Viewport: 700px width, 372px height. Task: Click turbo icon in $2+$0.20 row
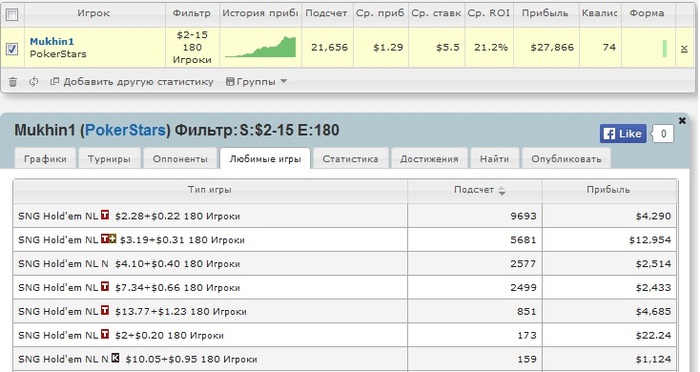tap(105, 334)
